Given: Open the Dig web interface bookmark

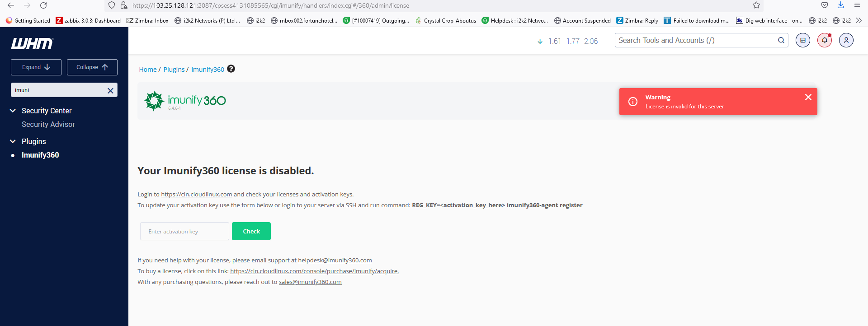Looking at the screenshot, I should [x=769, y=20].
